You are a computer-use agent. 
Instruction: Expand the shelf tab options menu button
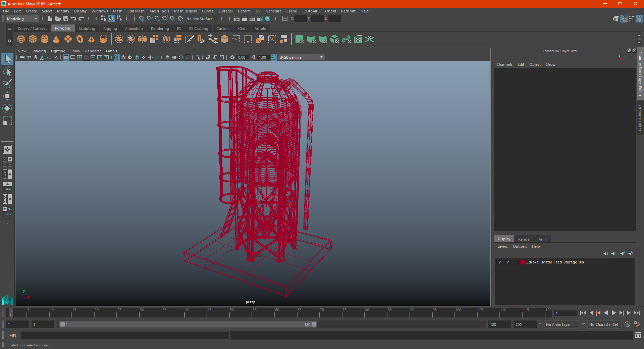pos(9,29)
